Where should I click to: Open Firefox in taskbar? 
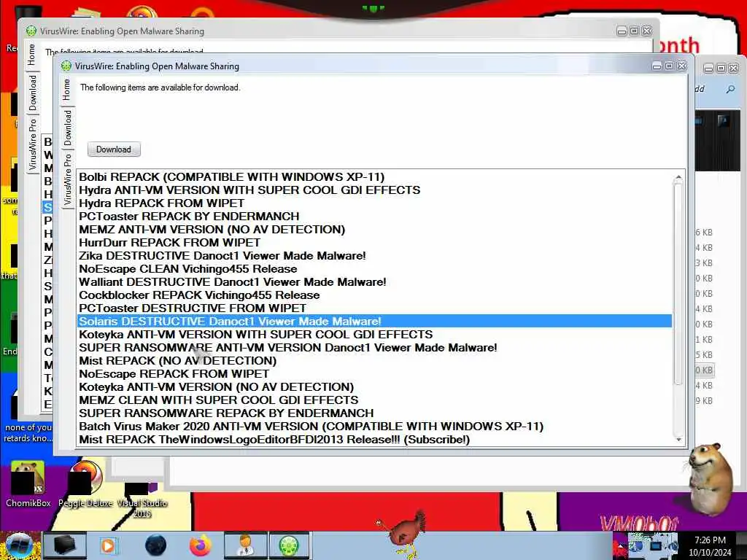201,545
